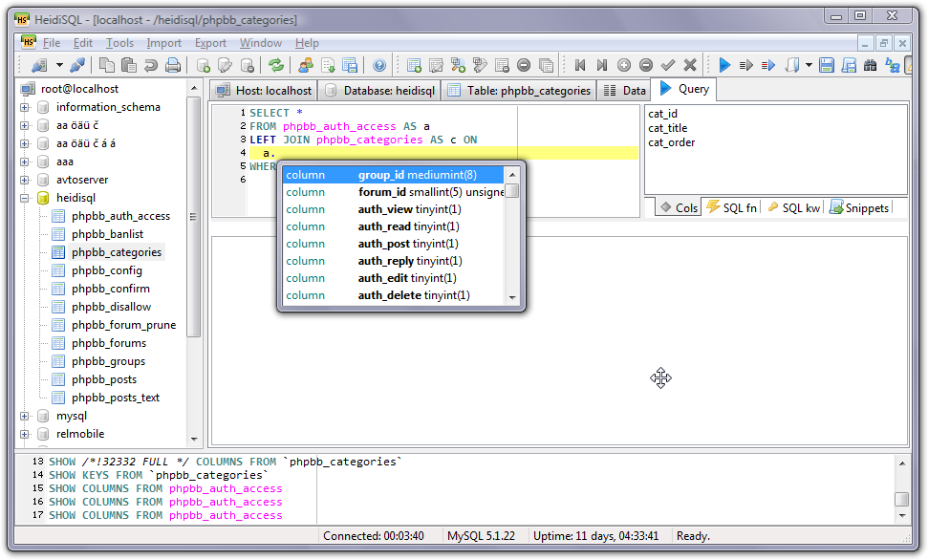The image size is (928, 560).
Task: Click root@localhost tree root node
Action: (x=79, y=89)
